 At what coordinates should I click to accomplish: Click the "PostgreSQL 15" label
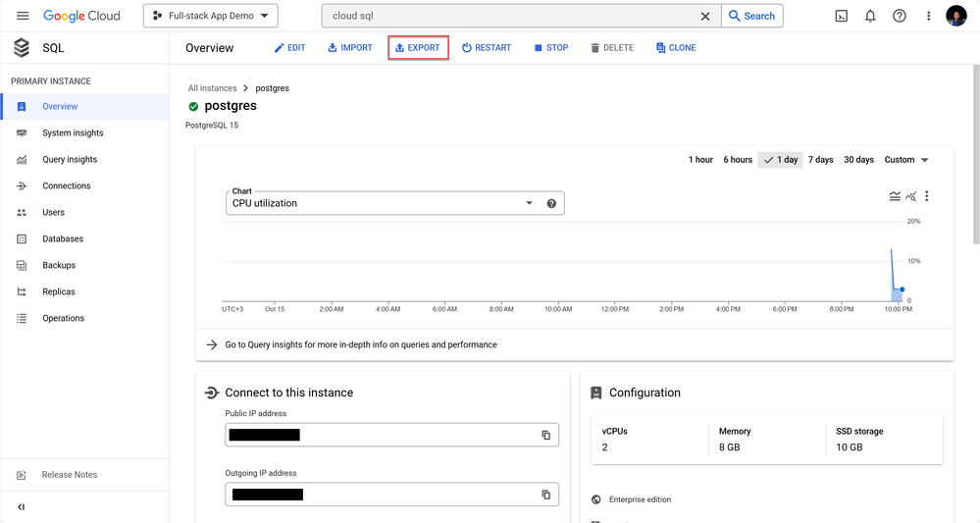[212, 125]
